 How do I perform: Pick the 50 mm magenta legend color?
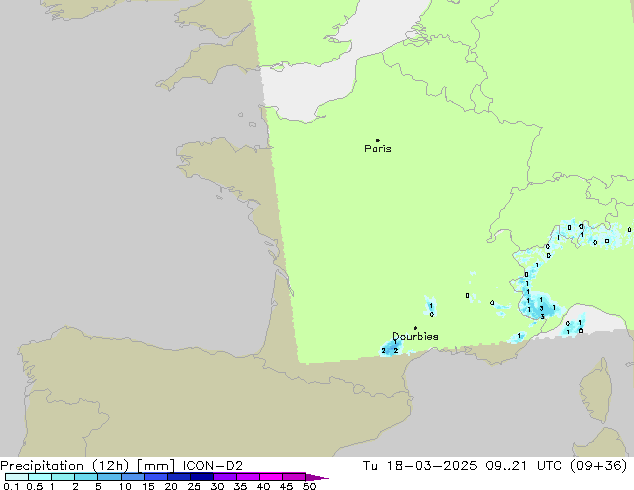coord(306,477)
